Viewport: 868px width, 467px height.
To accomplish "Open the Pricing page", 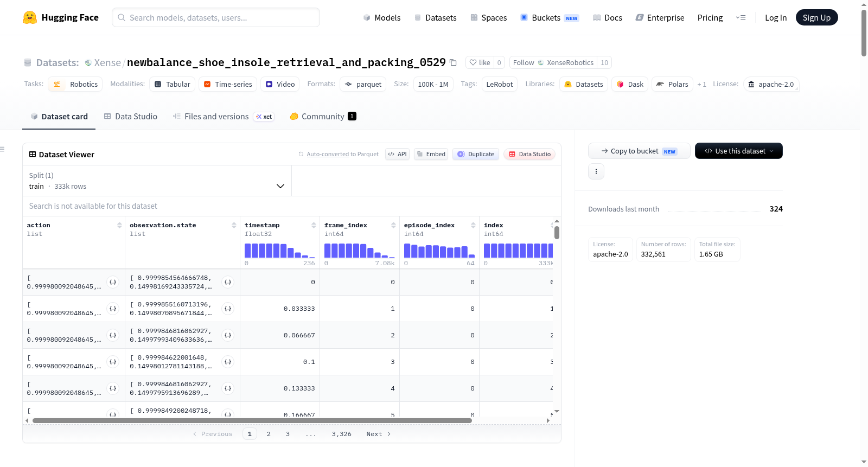I will point(710,17).
